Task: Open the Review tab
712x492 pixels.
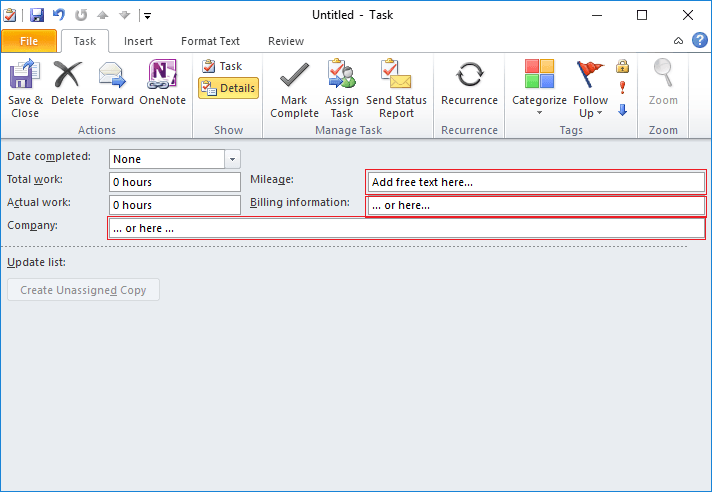Action: click(x=286, y=41)
